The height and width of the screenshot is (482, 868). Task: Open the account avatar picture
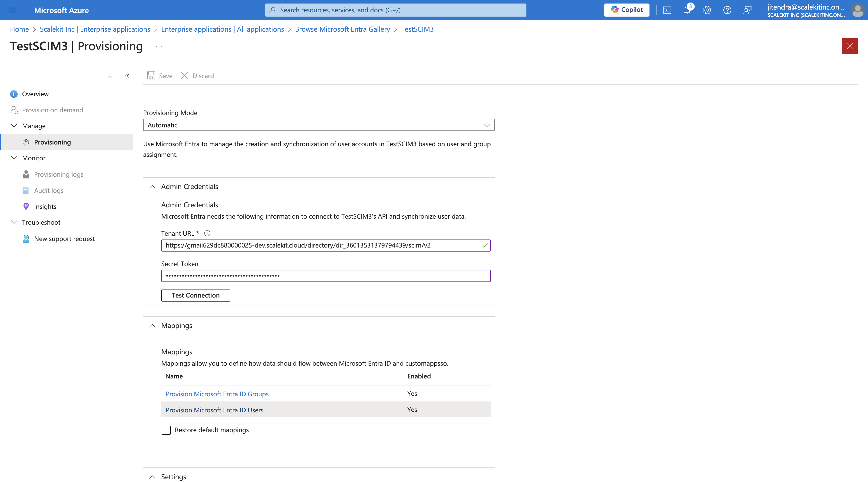tap(857, 10)
